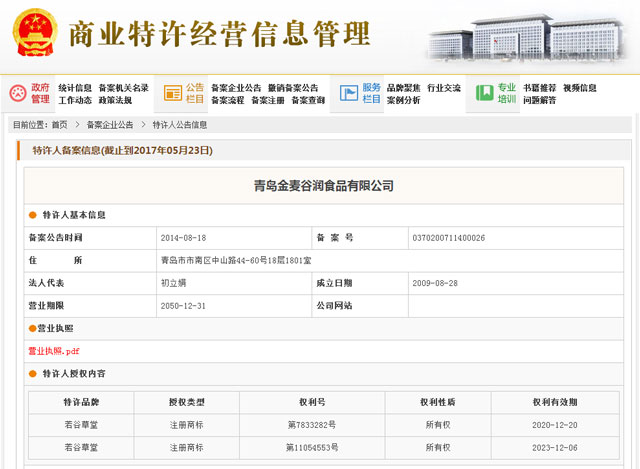
Task: Click the 政府管理 section icon
Action: tap(18, 93)
